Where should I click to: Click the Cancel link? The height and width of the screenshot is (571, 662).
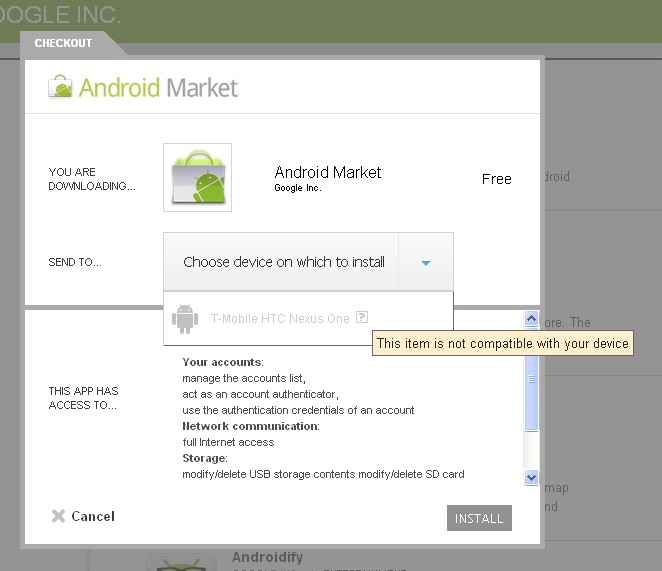click(x=93, y=516)
